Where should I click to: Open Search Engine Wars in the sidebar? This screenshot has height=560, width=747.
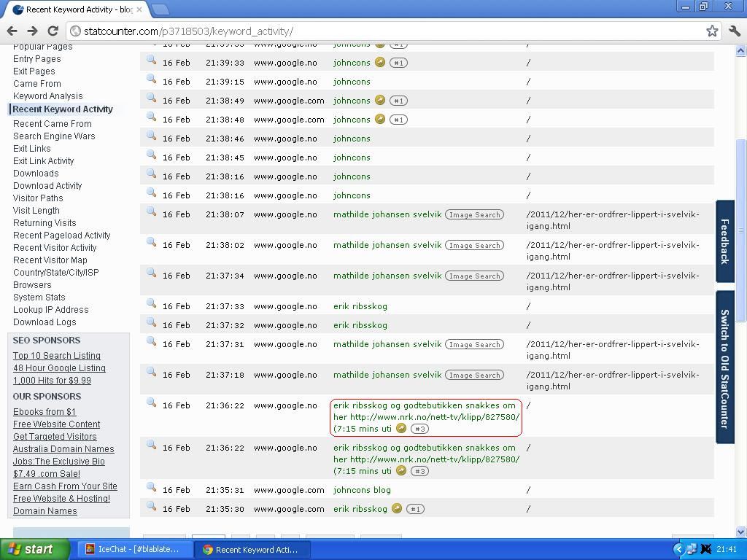click(x=54, y=136)
